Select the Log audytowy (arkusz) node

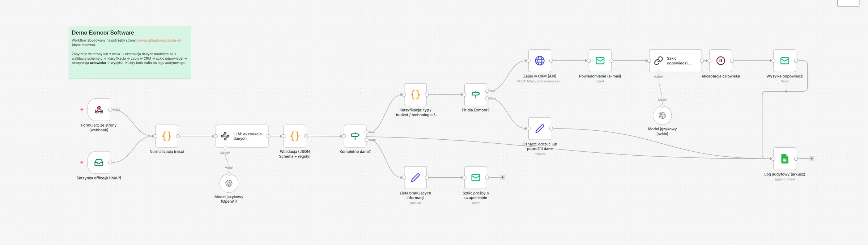[784, 159]
